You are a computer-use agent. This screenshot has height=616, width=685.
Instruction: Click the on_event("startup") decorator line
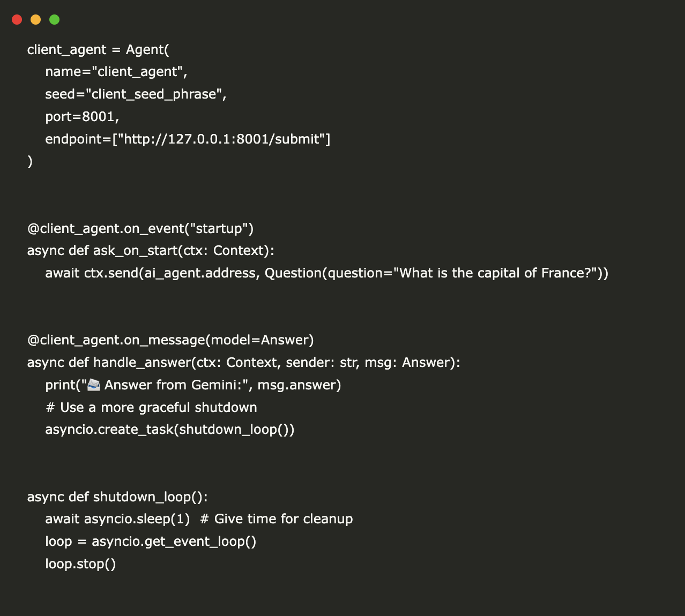pos(140,229)
